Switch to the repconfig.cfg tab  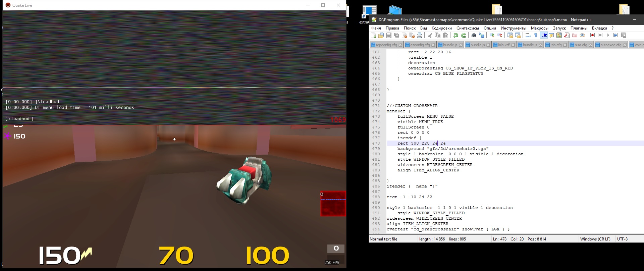[386, 45]
